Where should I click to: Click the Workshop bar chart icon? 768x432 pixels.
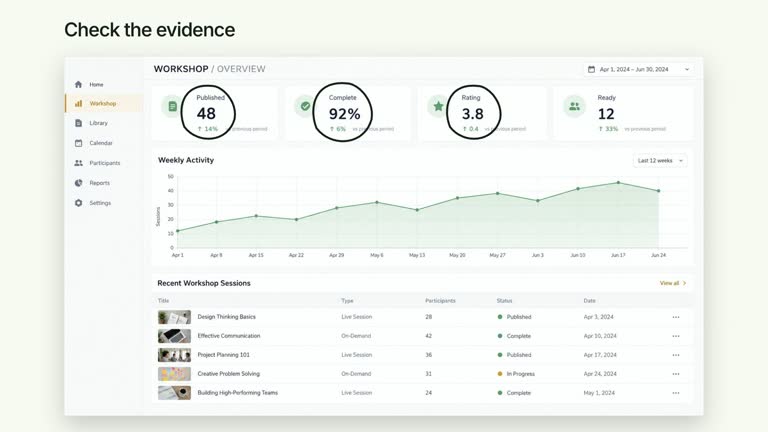[78, 103]
